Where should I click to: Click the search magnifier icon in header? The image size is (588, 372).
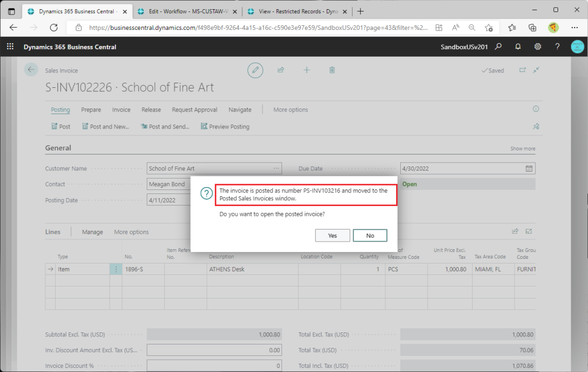tap(498, 46)
